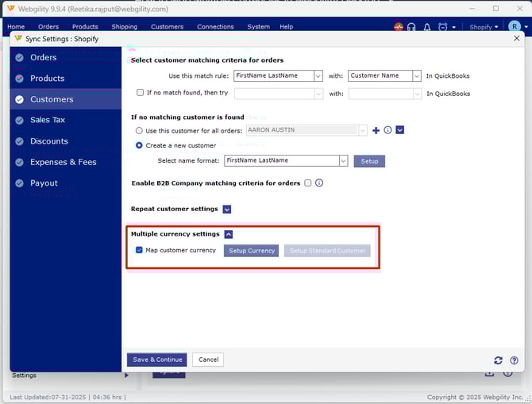This screenshot has width=532, height=404.
Task: Open the help question mark icon
Action: [x=515, y=360]
